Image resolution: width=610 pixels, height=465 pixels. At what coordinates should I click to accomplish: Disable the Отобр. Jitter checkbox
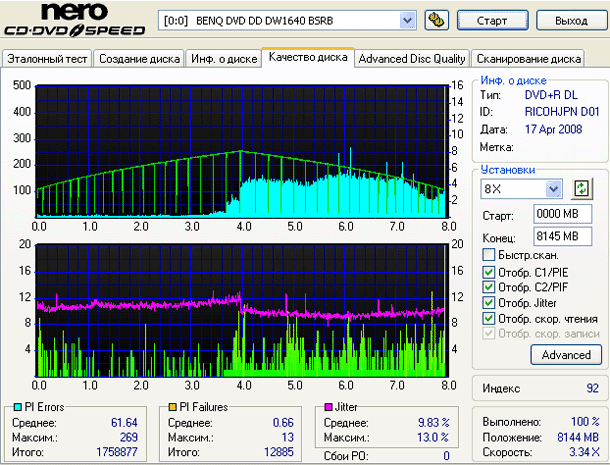(x=489, y=303)
